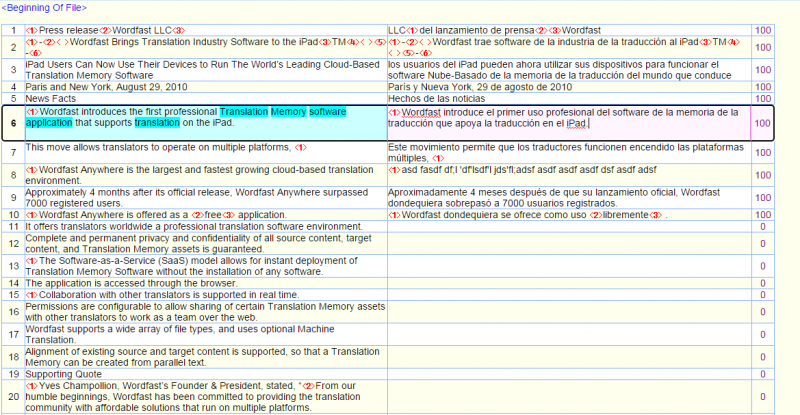Click the 100 score of segment 8
Screen dimensions: 800x415
click(x=763, y=175)
